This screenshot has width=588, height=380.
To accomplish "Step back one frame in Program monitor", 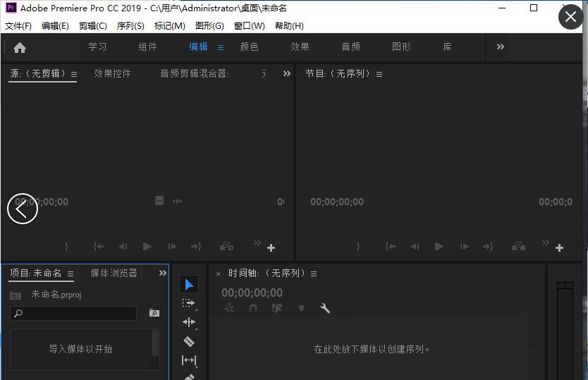I will point(415,247).
